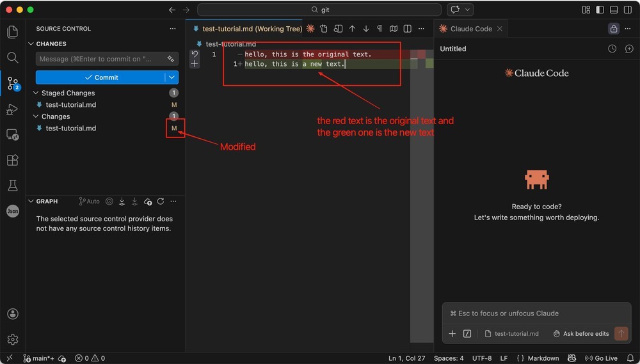The width and height of the screenshot is (640, 364).
Task: Click the main*+ branch indicator
Action: pos(39,358)
